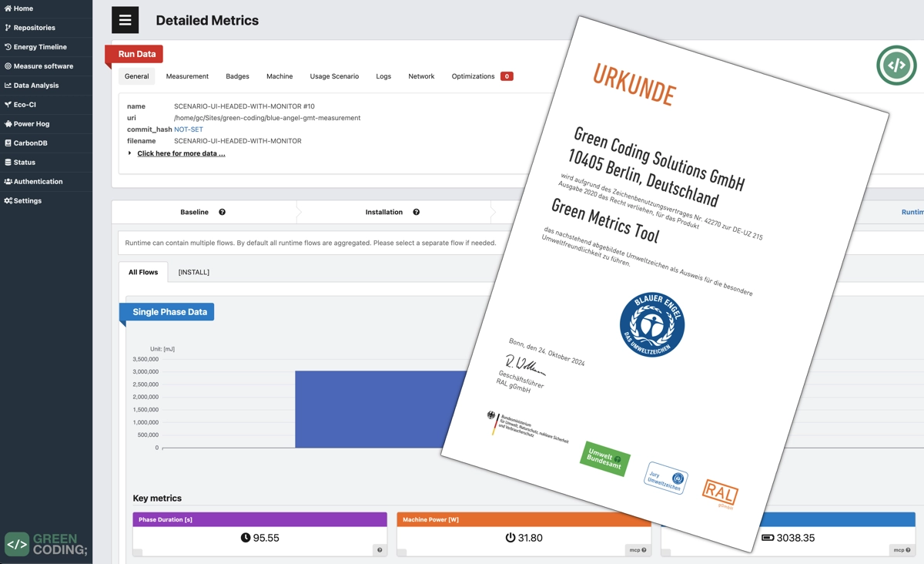Select the Installation phase step
The height and width of the screenshot is (564, 924).
393,212
